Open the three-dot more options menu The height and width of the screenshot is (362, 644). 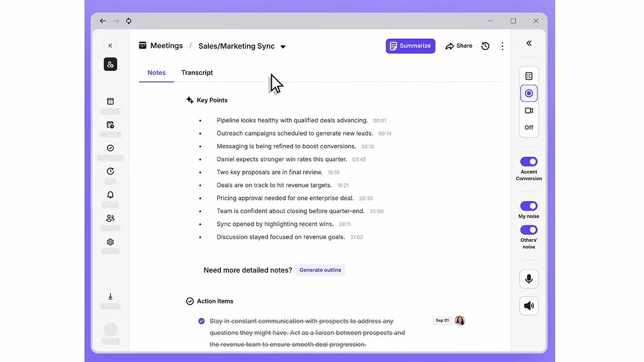pyautogui.click(x=502, y=46)
